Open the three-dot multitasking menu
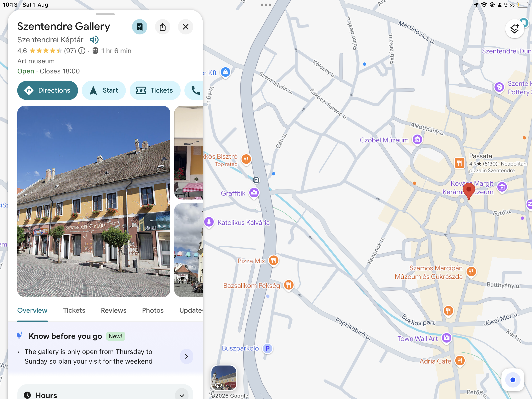 pyautogui.click(x=266, y=5)
